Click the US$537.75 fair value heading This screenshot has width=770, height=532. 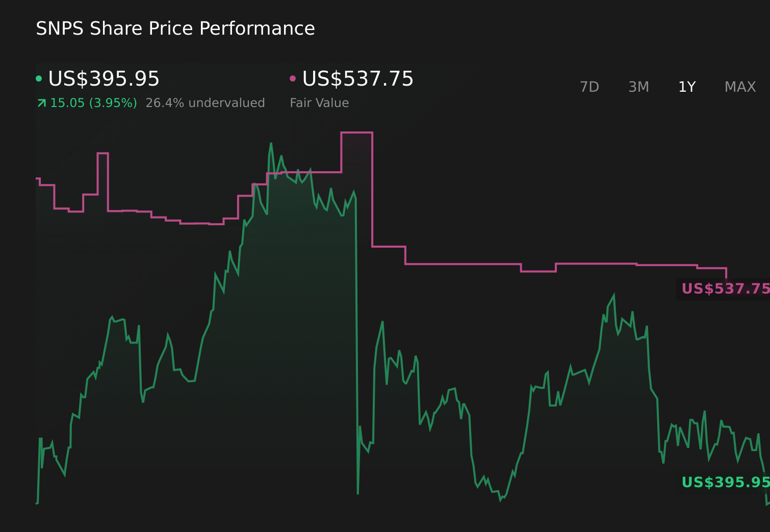point(357,79)
